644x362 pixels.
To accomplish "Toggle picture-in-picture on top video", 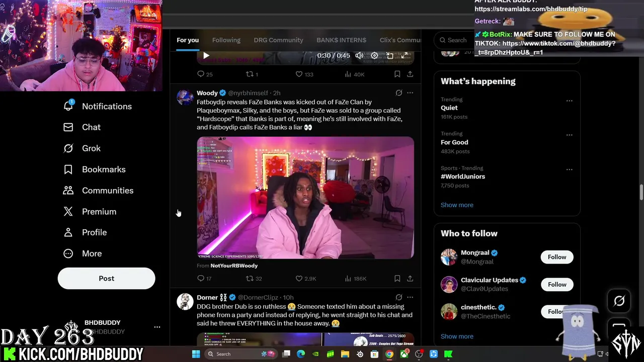I will (389, 56).
